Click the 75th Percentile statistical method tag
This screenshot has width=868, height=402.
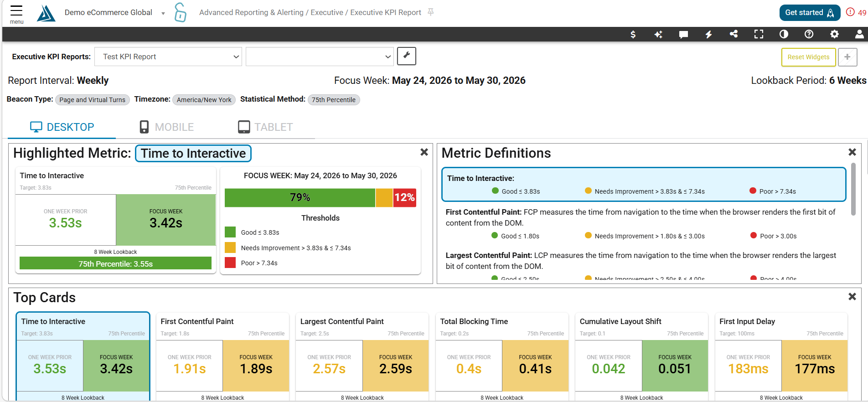(334, 100)
